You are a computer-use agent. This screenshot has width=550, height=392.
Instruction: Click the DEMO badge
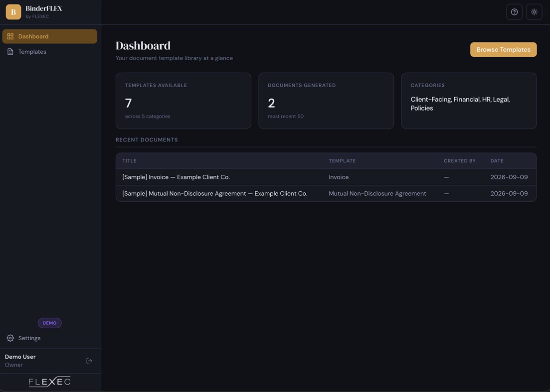coord(49,323)
